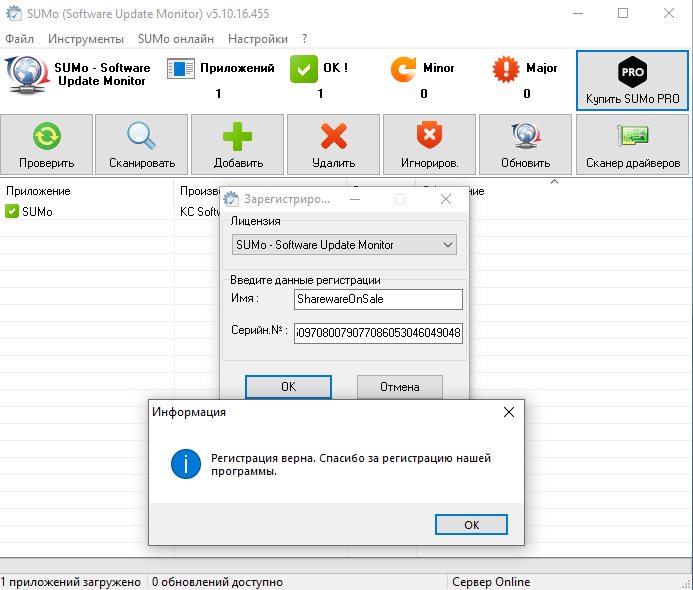Add an application with the Добавить button
693x590 pixels.
coord(237,145)
